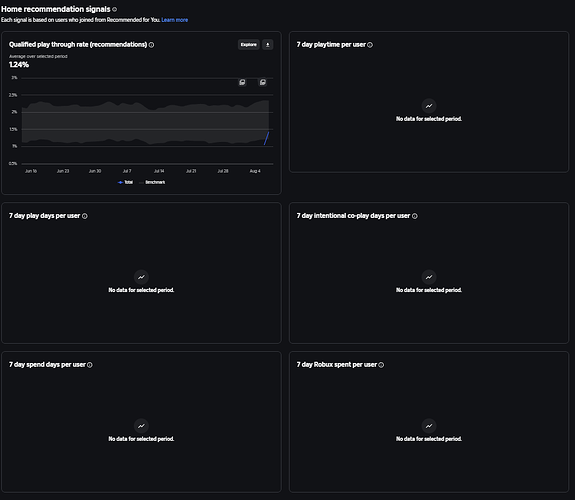This screenshot has width=575, height=500.
Task: Open the Explore button on the chart
Action: (249, 45)
